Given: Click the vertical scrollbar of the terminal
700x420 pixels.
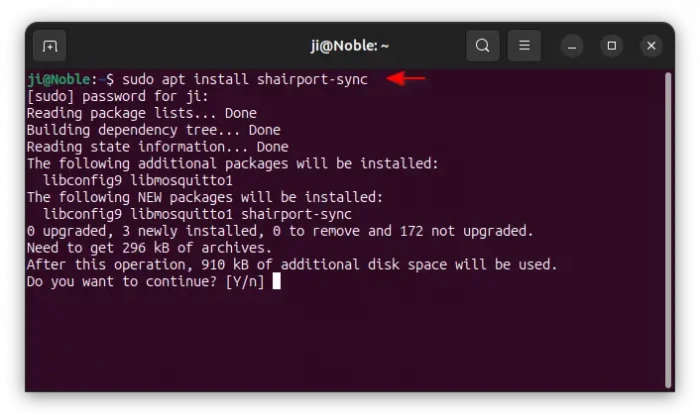Looking at the screenshot, I should click(x=668, y=230).
